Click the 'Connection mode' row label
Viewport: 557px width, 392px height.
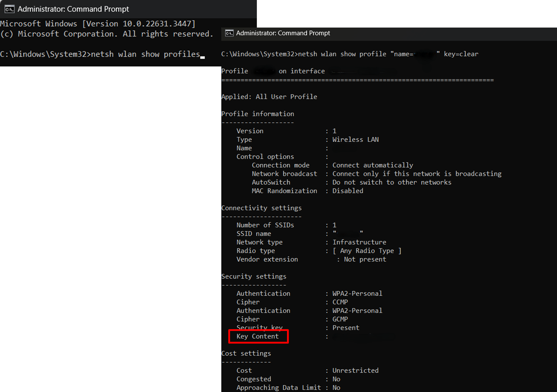pyautogui.click(x=281, y=165)
